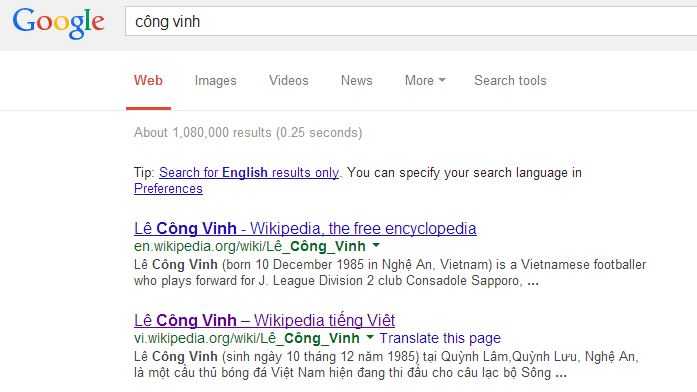This screenshot has width=697, height=392.
Task: Click the English Wikipedia result snippet text
Action: [390, 272]
